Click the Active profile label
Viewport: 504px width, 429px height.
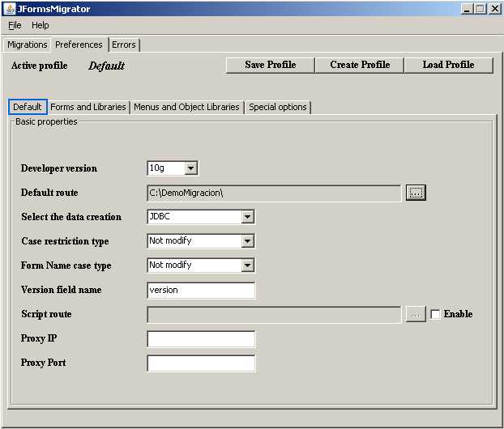(x=40, y=66)
